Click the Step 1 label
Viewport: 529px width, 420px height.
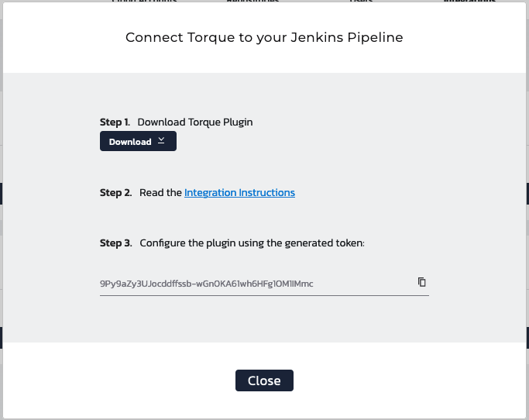[115, 122]
